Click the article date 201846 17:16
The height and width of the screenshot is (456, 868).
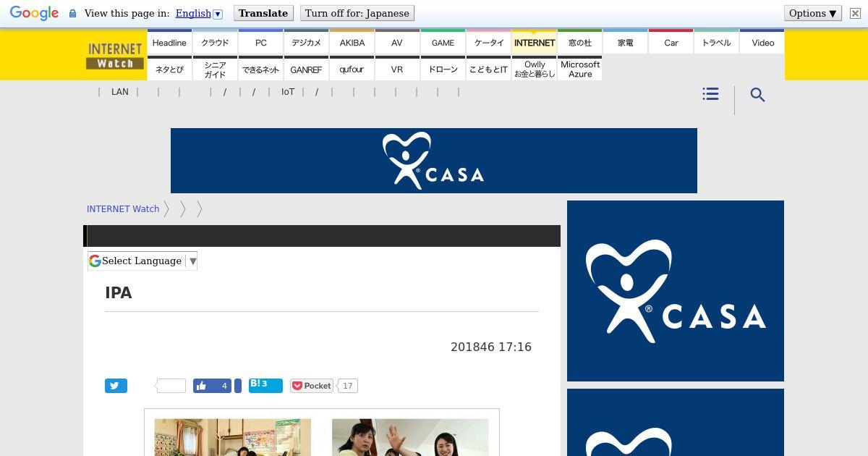[491, 347]
